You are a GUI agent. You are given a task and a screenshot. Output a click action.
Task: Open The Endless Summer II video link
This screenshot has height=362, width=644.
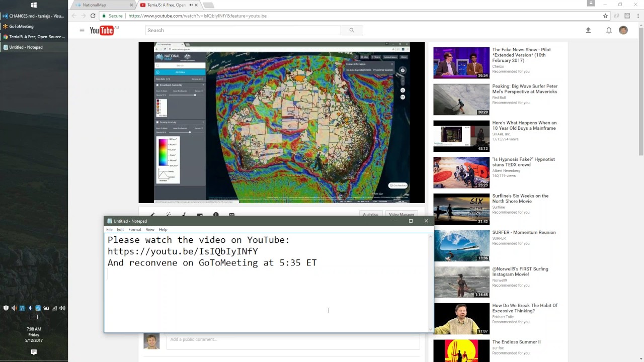[516, 342]
